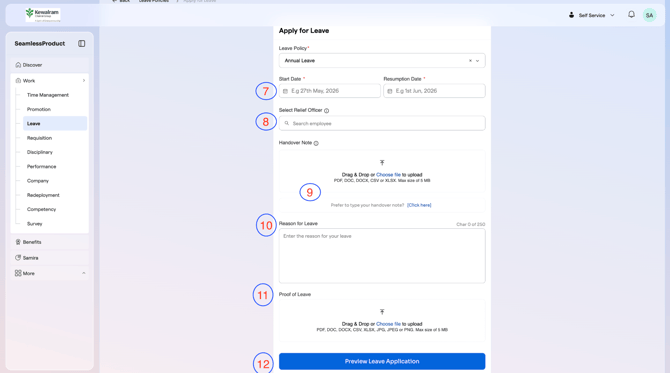The image size is (670, 373).
Task: Show Select Relief Officer info tooltip
Action: point(326,111)
